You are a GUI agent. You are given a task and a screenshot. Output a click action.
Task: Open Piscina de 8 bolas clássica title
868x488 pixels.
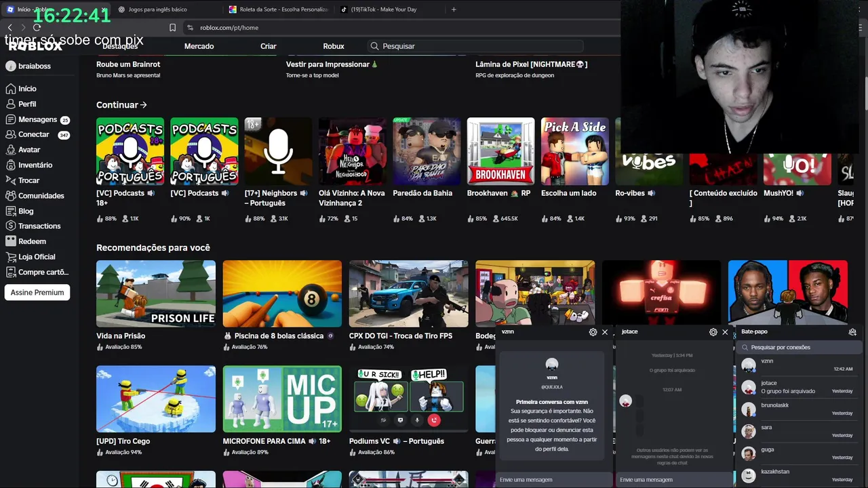pyautogui.click(x=279, y=336)
